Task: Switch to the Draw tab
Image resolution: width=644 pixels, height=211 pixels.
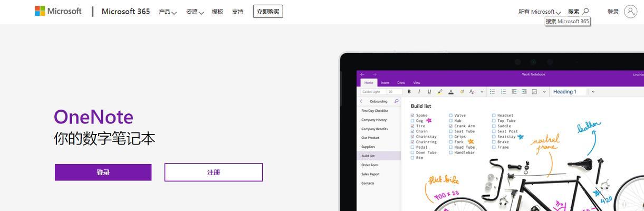Action: click(401, 83)
